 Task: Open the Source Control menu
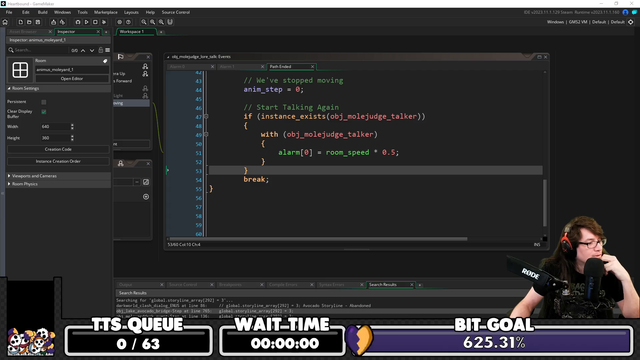click(176, 12)
